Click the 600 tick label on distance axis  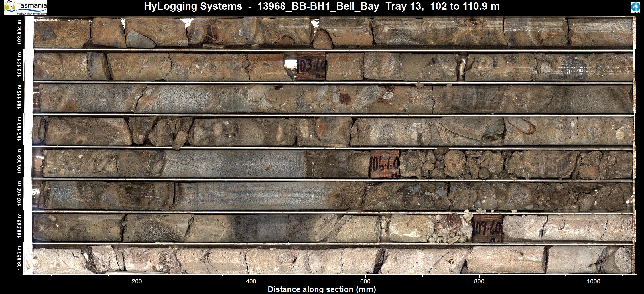click(365, 281)
